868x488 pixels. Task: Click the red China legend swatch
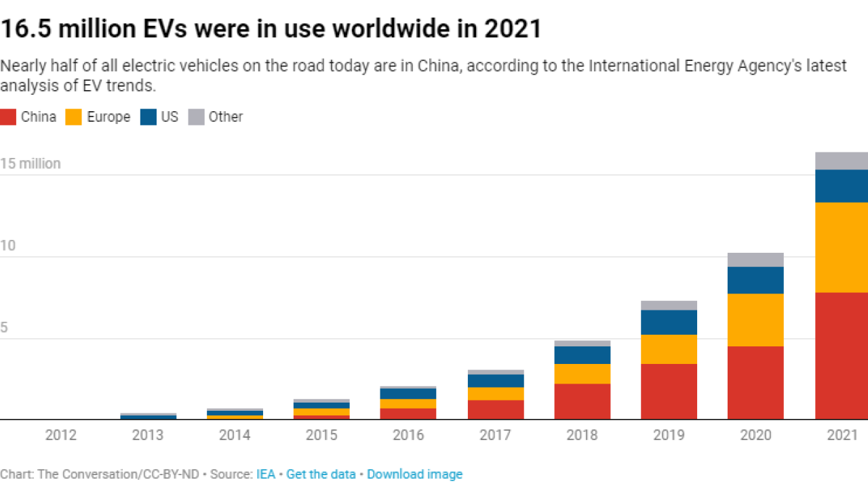pos(8,117)
